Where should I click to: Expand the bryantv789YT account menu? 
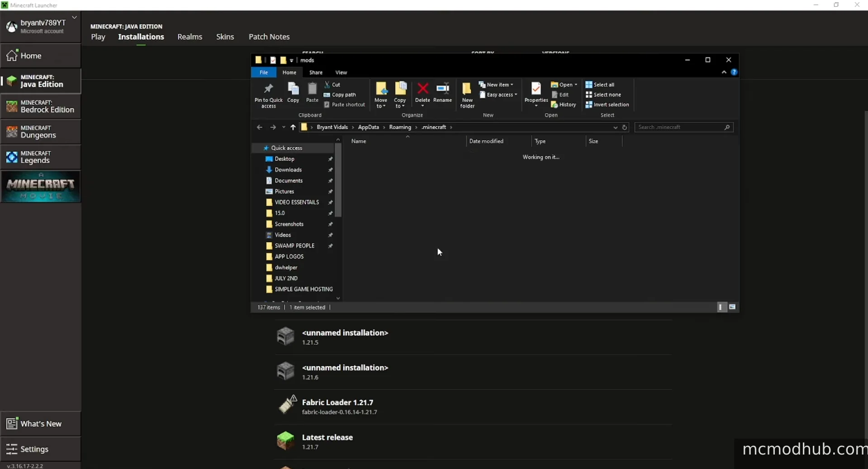(x=74, y=18)
